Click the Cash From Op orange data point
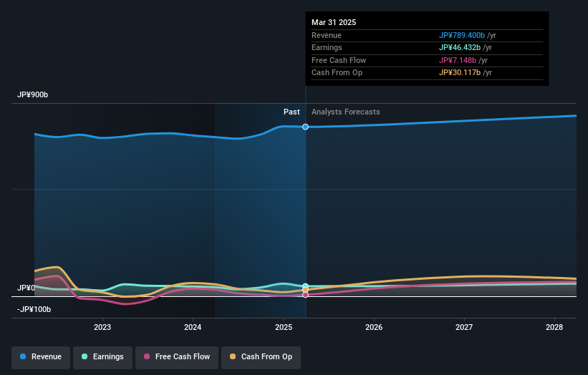This screenshot has height=375, width=588. tap(306, 290)
